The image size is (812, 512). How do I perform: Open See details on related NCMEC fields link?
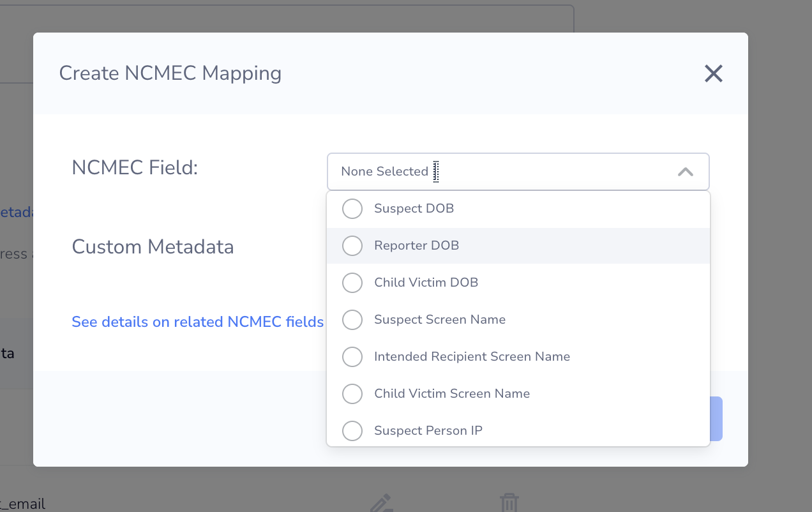point(198,322)
